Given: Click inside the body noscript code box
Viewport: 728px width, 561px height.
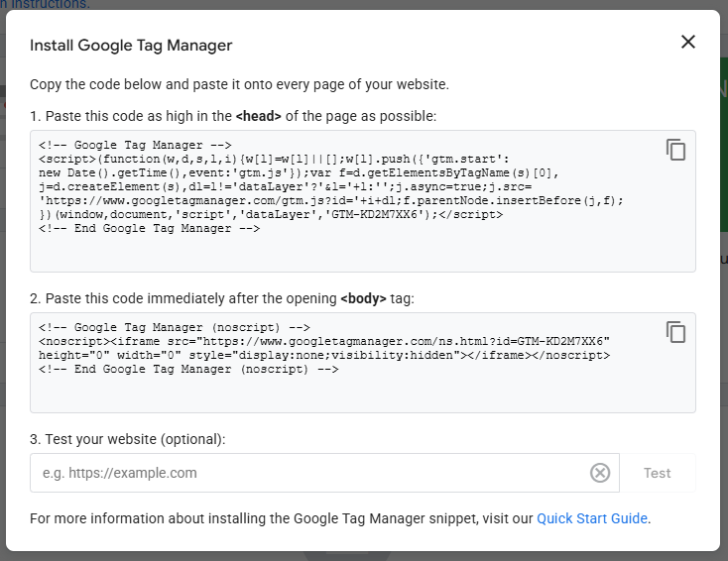Looking at the screenshot, I should tap(362, 392).
